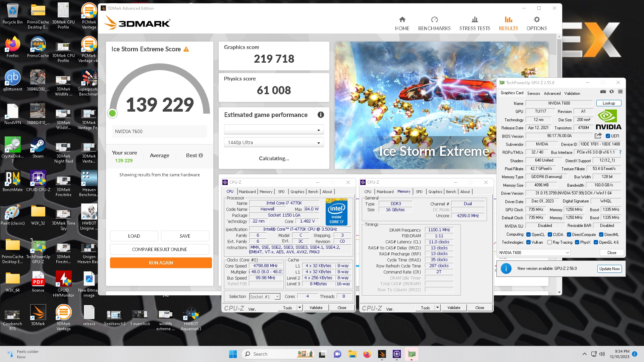Take a GPU-Z screenshot with camera icon
This screenshot has height=362, width=644.
pyautogui.click(x=603, y=92)
